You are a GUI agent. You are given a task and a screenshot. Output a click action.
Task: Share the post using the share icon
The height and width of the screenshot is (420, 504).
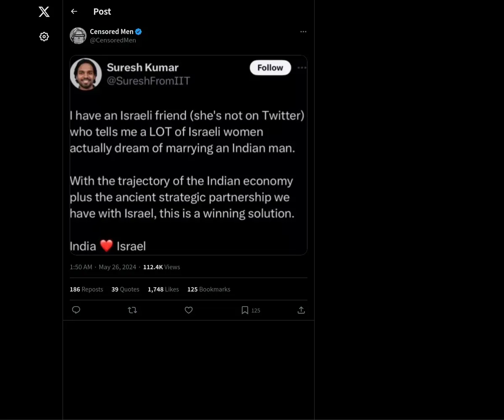coord(301,310)
